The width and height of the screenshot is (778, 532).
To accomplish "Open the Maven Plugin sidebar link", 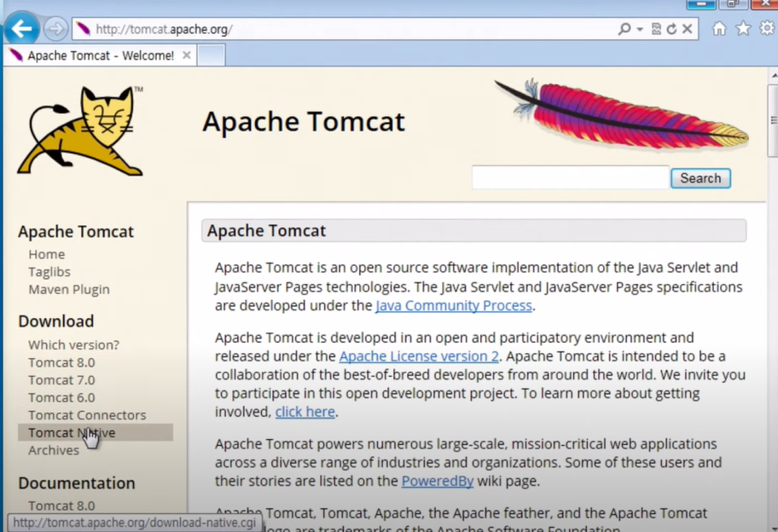I will coord(69,290).
